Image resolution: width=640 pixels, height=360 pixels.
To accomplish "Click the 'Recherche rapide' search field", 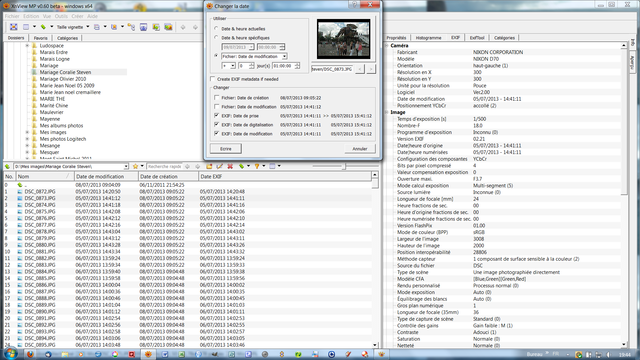I will point(164,167).
